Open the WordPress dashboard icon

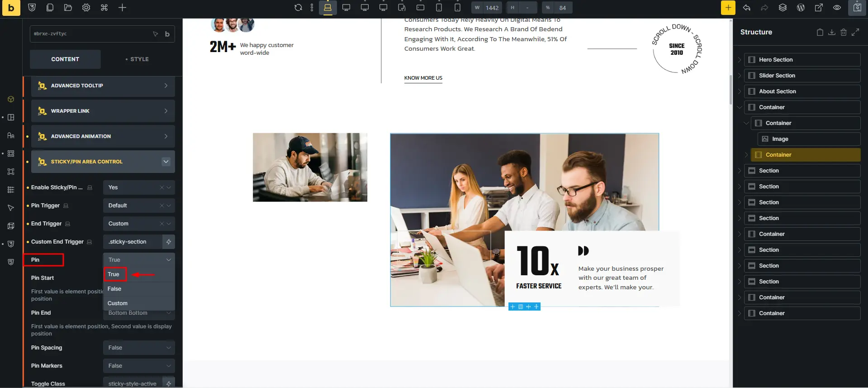tap(801, 8)
